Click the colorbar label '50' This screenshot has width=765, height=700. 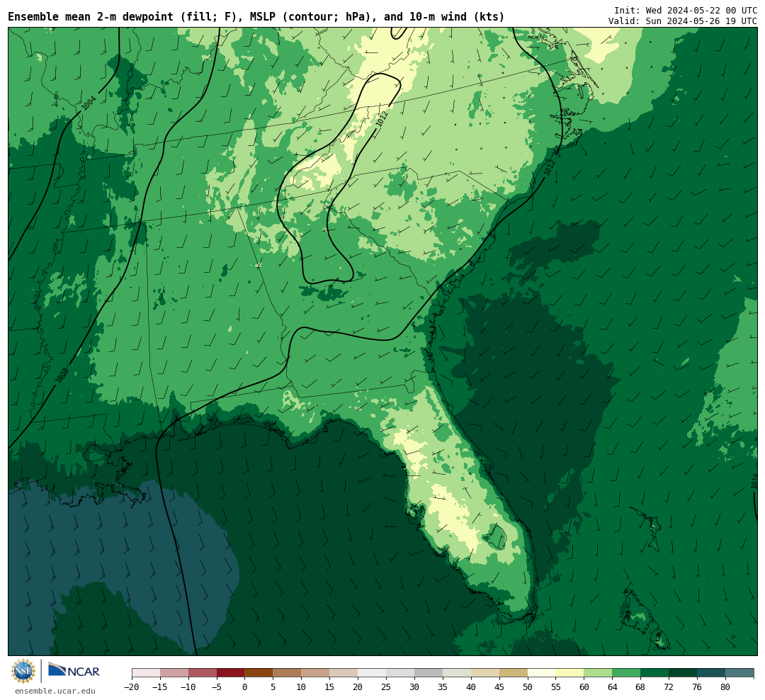pos(528,687)
